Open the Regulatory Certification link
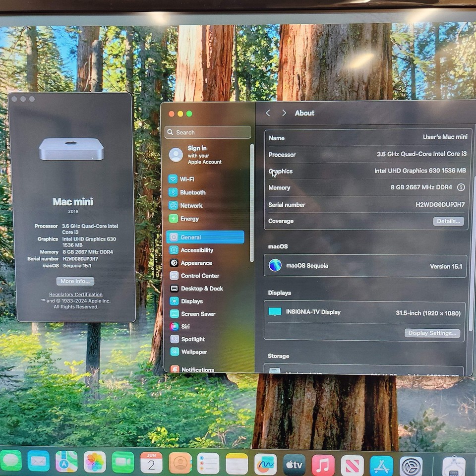Image resolution: width=476 pixels, height=476 pixels. coord(75,294)
